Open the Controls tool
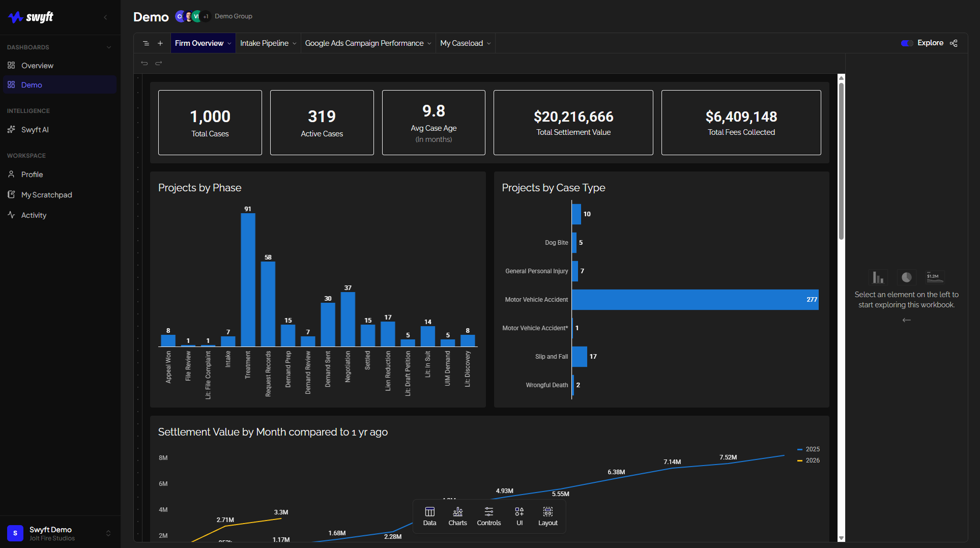Image resolution: width=980 pixels, height=548 pixels. click(x=489, y=516)
